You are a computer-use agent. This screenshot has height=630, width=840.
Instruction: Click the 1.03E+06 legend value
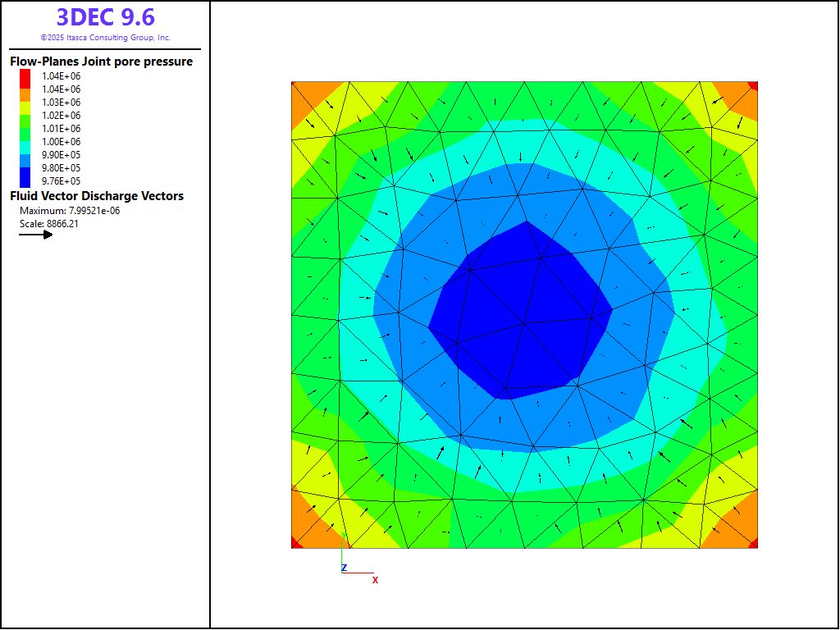click(x=61, y=103)
